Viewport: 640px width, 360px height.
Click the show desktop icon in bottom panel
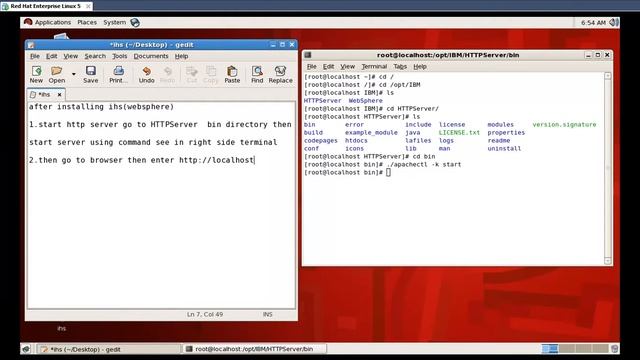pos(26,349)
